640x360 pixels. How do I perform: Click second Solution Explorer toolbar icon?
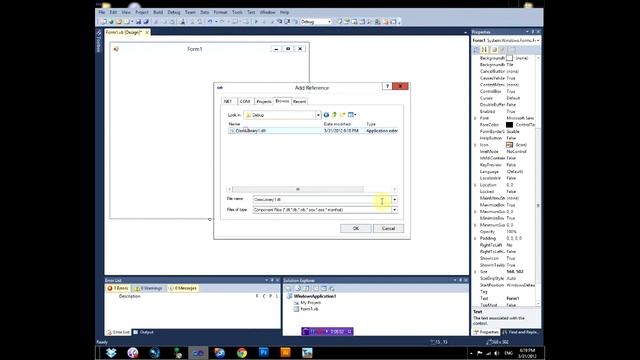[298, 289]
